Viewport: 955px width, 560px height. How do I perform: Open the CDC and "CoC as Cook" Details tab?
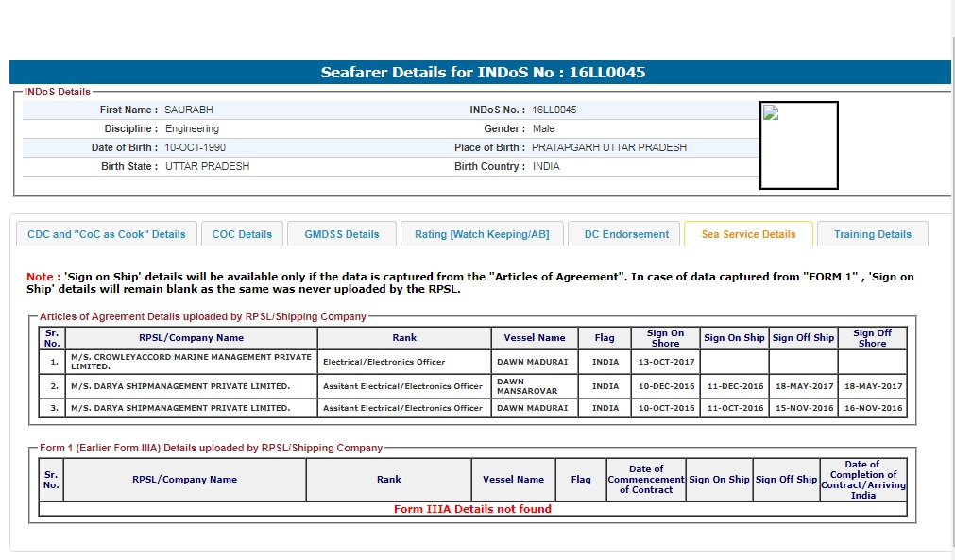pyautogui.click(x=107, y=234)
